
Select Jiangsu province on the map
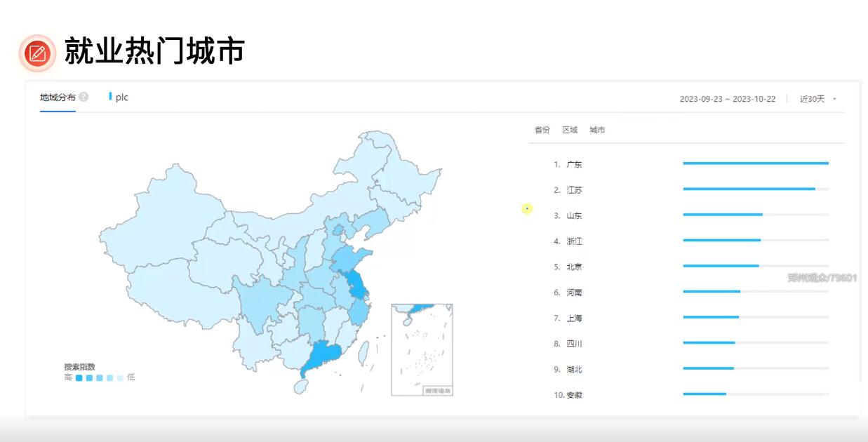click(x=356, y=286)
